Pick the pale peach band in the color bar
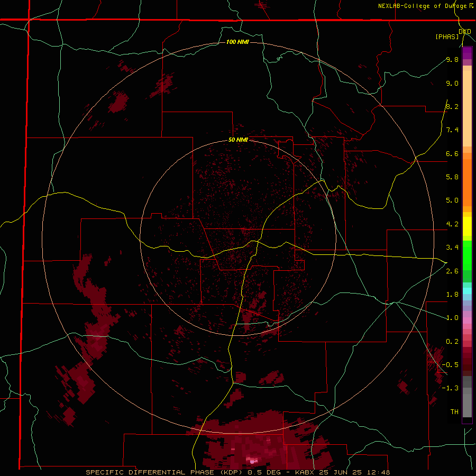 [x=467, y=108]
